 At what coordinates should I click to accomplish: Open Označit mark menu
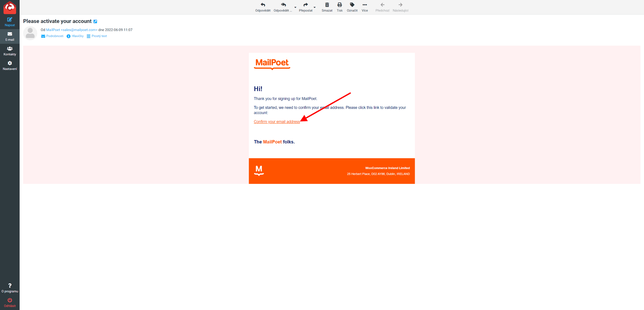click(352, 7)
